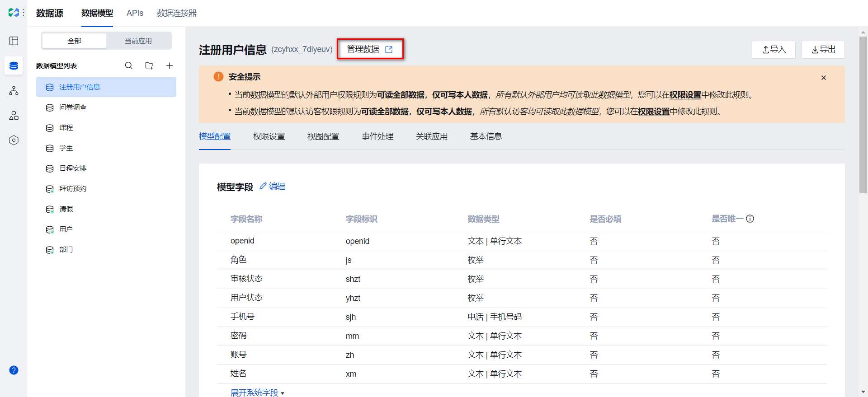
Task: Select 课程 model in list
Action: click(x=106, y=128)
